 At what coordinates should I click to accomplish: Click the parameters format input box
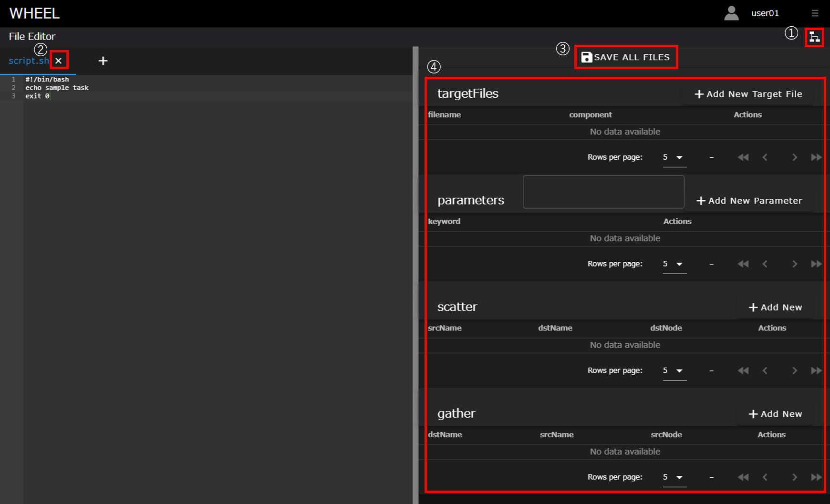603,192
